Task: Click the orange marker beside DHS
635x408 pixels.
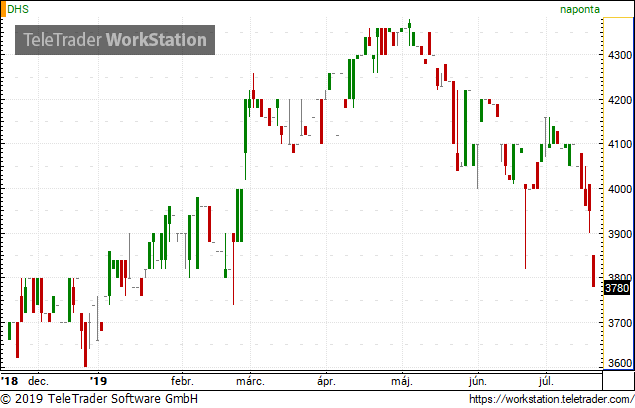Action: [x=3, y=9]
